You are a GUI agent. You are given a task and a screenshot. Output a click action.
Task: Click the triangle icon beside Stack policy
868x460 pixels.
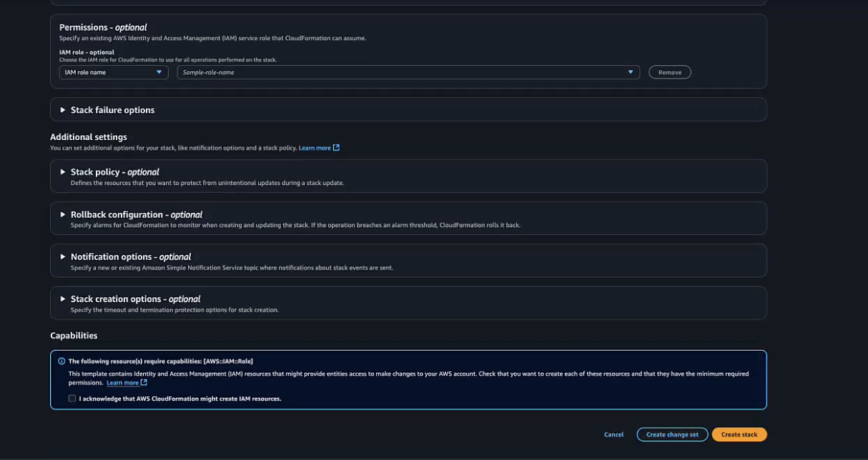[63, 172]
